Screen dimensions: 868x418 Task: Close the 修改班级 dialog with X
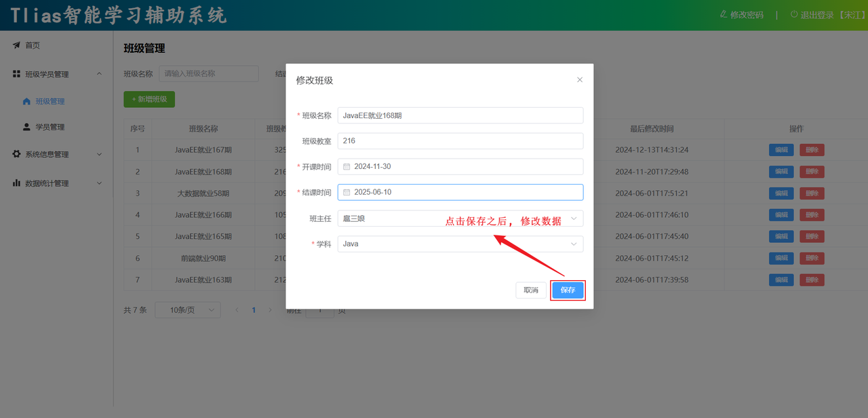click(x=579, y=80)
